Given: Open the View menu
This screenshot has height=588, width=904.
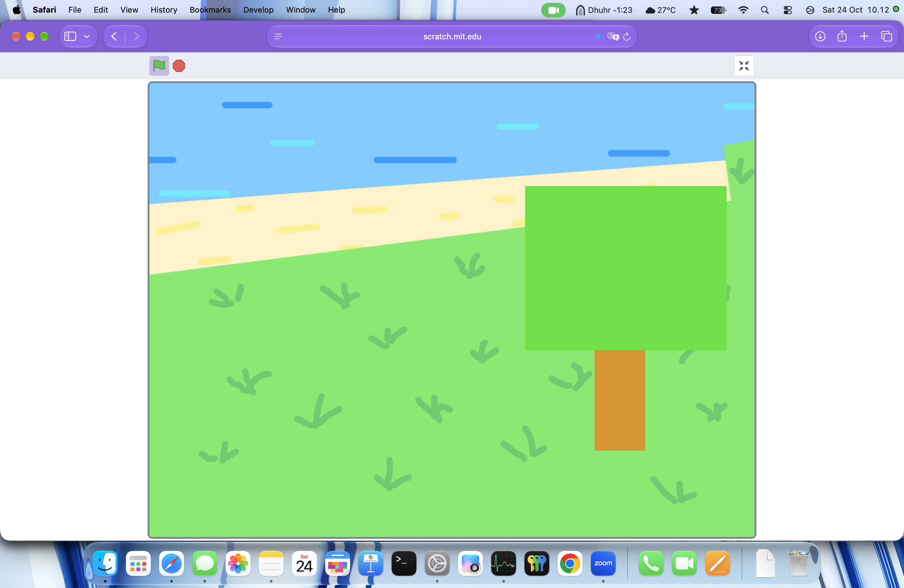Looking at the screenshot, I should click(129, 10).
